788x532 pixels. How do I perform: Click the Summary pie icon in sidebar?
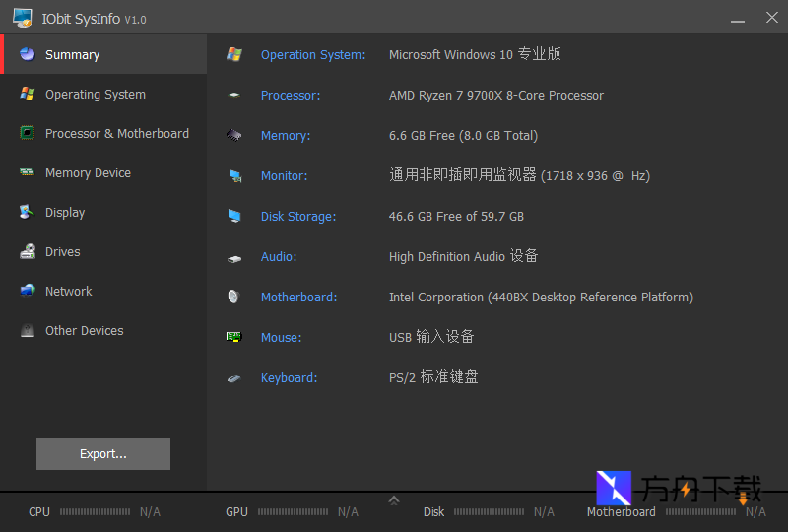[28, 54]
